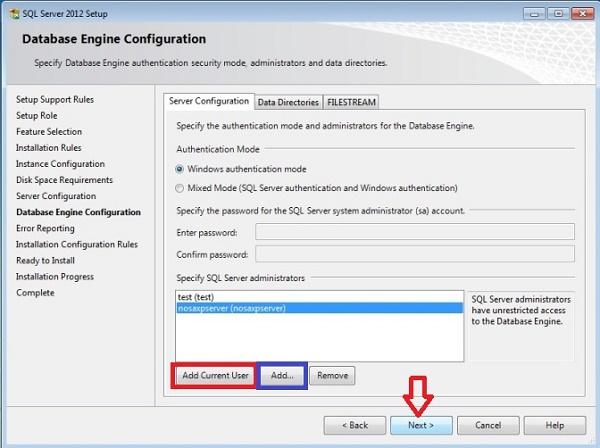Open the FILESTREAM tab
The image size is (600, 448).
pos(351,102)
